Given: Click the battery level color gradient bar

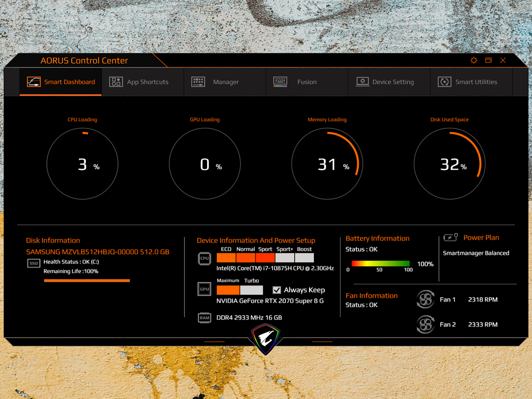Looking at the screenshot, I should tap(380, 264).
